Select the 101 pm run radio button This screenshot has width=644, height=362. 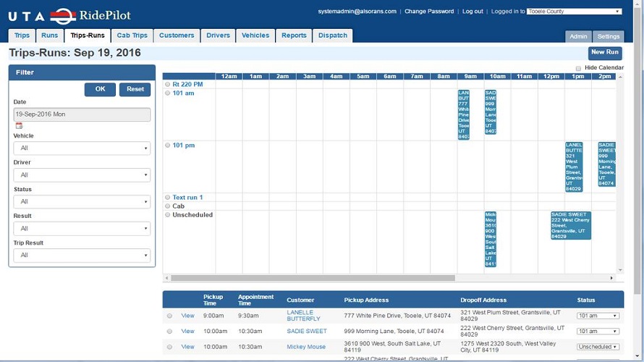[x=168, y=145]
